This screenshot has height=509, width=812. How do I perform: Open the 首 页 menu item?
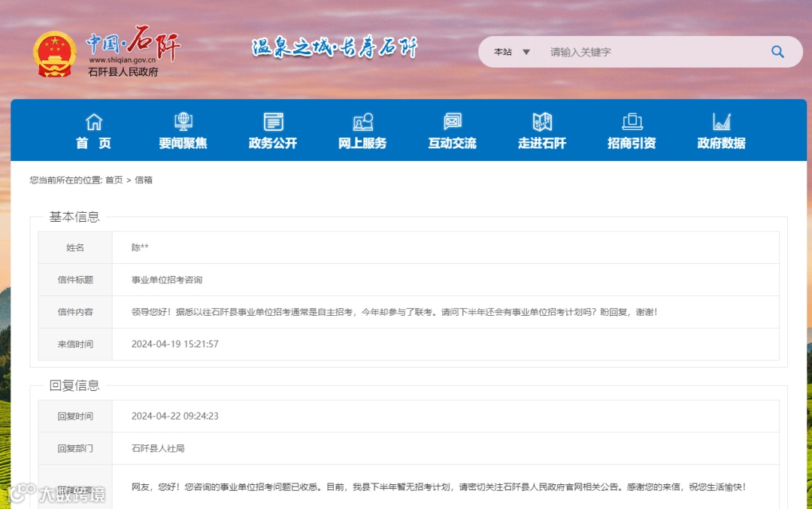(x=94, y=144)
